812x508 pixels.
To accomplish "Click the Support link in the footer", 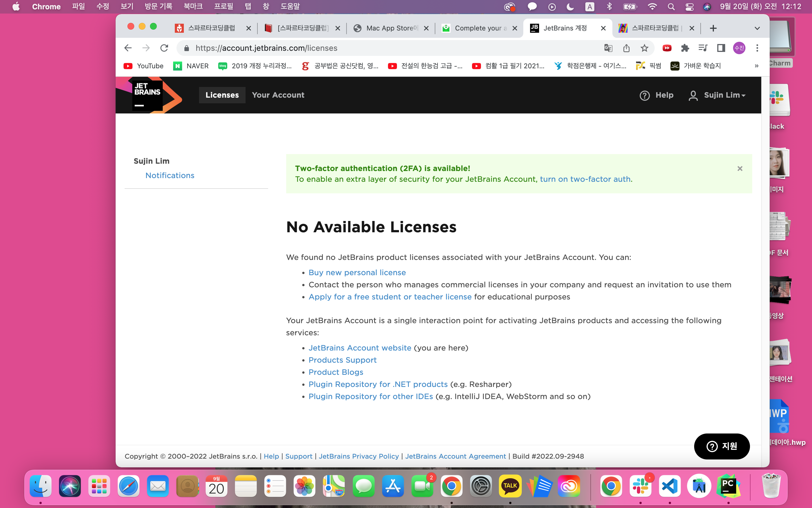I will click(x=299, y=456).
